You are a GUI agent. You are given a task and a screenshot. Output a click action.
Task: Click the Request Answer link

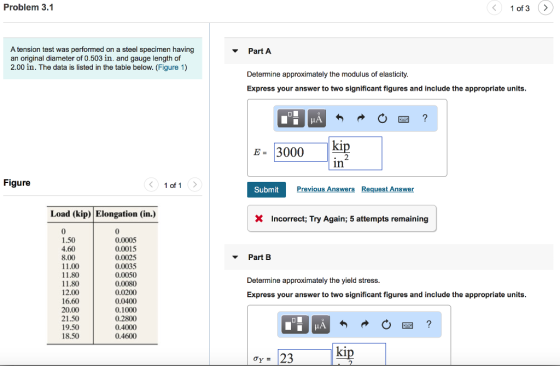(388, 189)
